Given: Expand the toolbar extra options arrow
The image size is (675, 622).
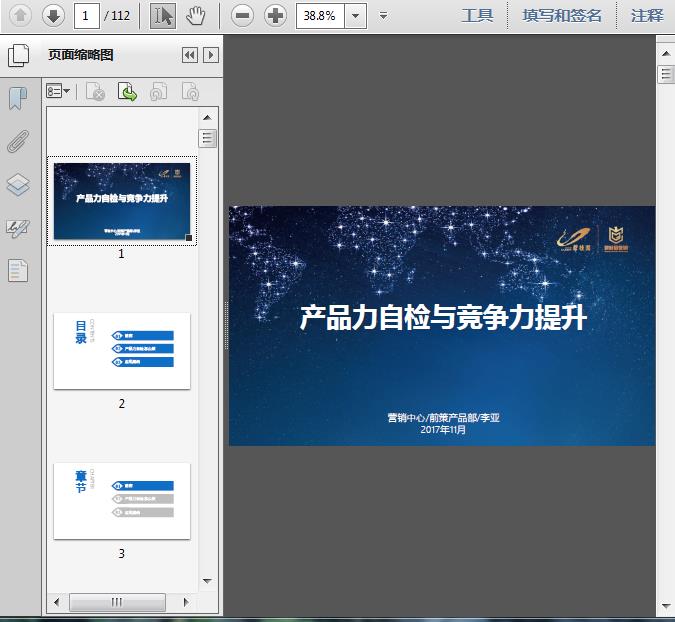Looking at the screenshot, I should pyautogui.click(x=383, y=15).
